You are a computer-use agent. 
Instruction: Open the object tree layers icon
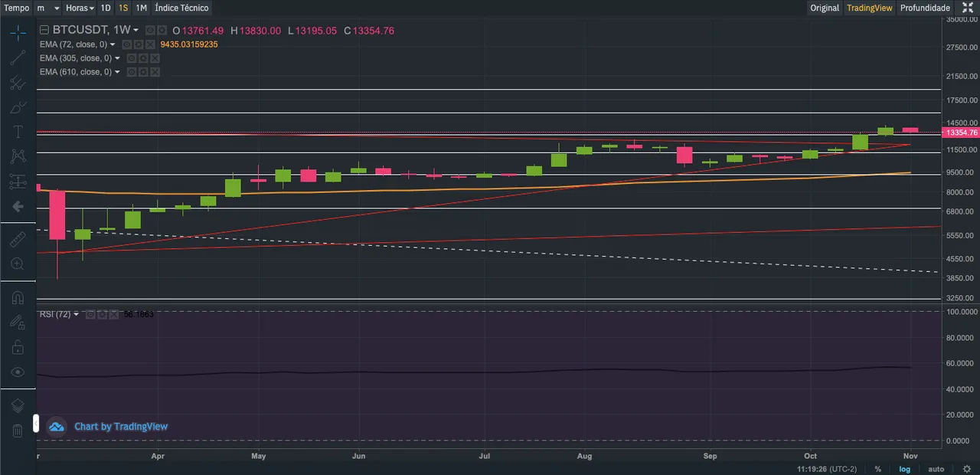(18, 405)
